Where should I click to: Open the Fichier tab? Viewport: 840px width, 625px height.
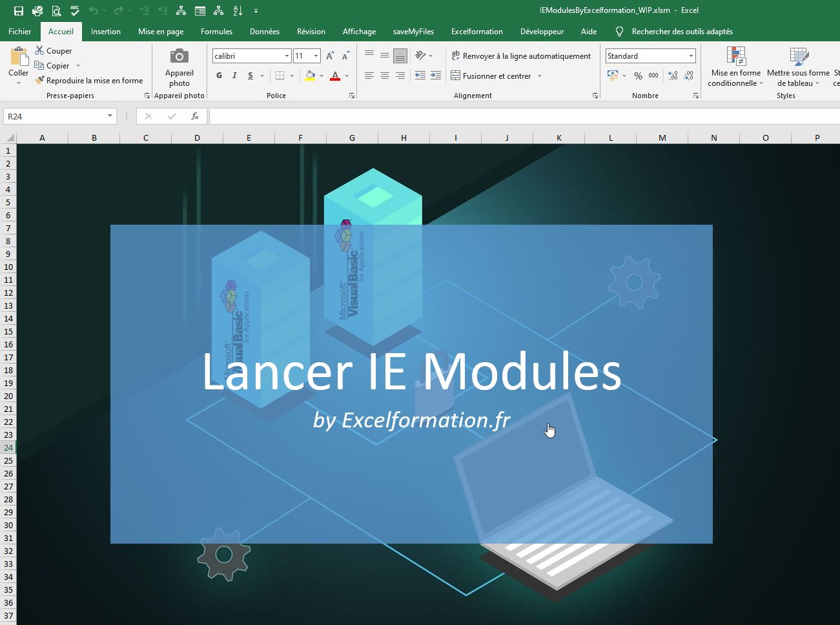click(x=20, y=31)
